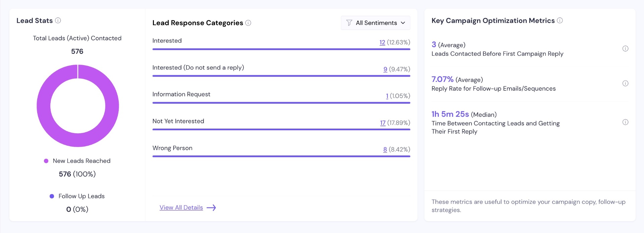Click the Wrong Person count 8 link
The height and width of the screenshot is (233, 644).
click(385, 150)
